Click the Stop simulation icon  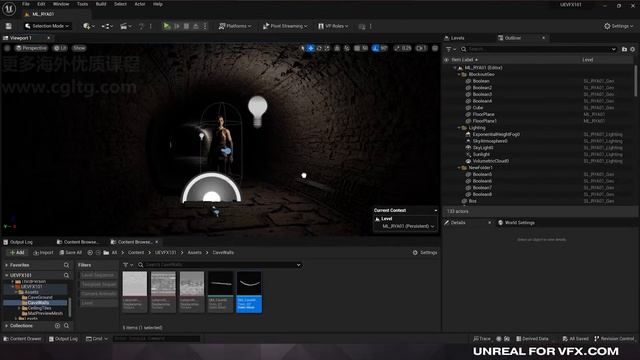pos(186,26)
